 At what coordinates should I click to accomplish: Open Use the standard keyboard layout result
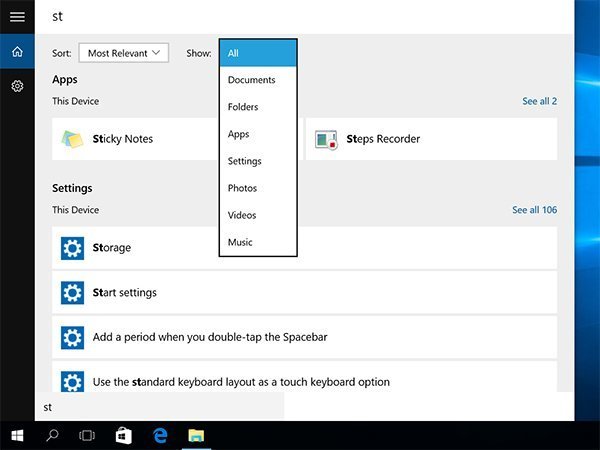point(305,377)
